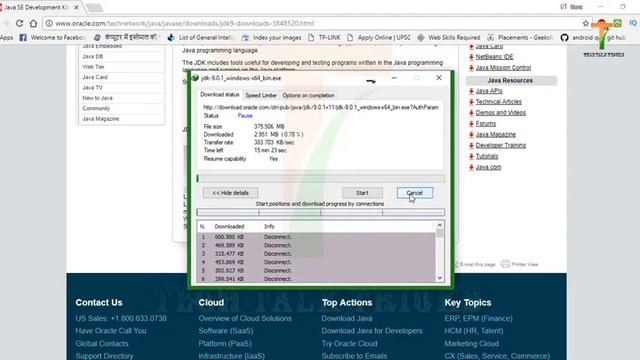The image size is (640, 360).
Task: Bookmark this page with the star icon
Action: (586, 23)
